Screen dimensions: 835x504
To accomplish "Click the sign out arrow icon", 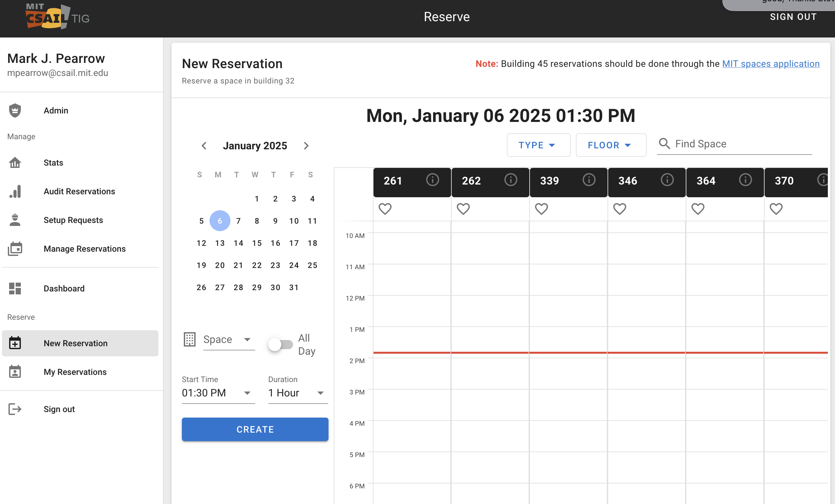I will (15, 409).
